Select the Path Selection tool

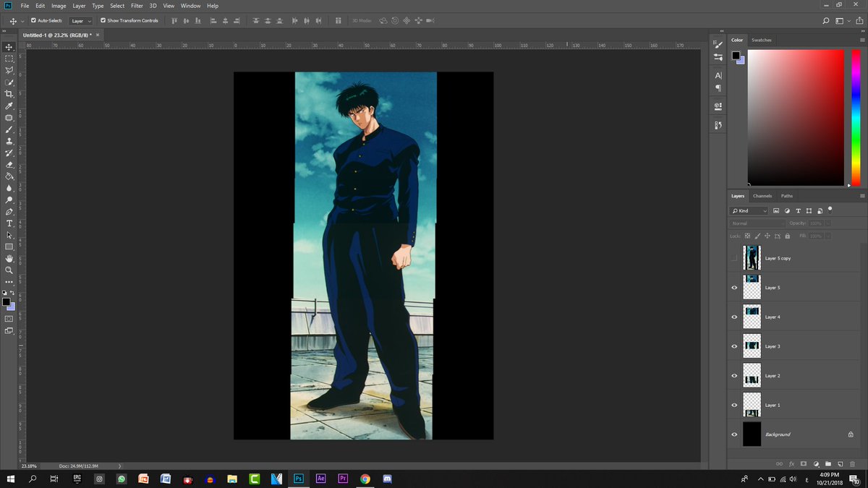(9, 235)
